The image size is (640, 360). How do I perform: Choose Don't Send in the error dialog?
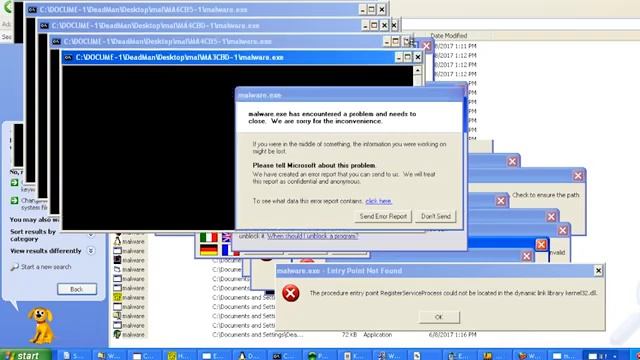pos(436,216)
